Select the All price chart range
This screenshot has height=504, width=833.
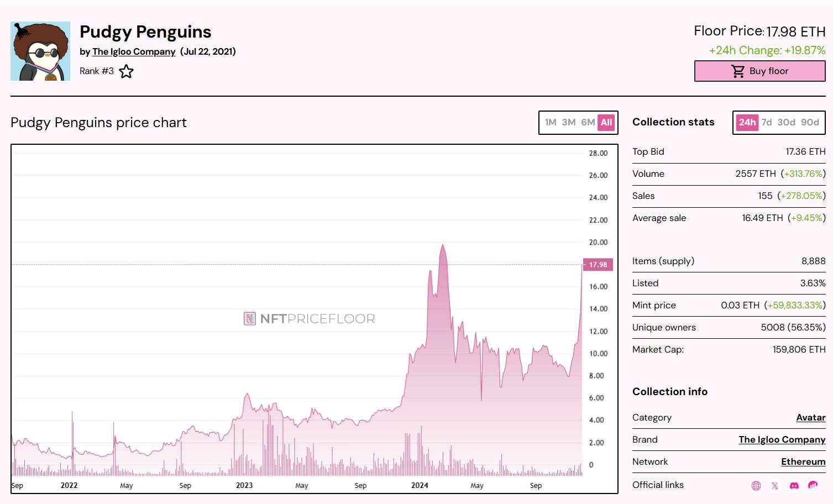[606, 123]
